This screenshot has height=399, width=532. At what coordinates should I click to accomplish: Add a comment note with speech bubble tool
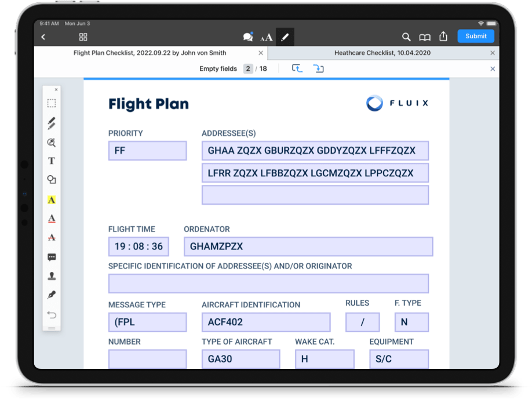pos(52,257)
